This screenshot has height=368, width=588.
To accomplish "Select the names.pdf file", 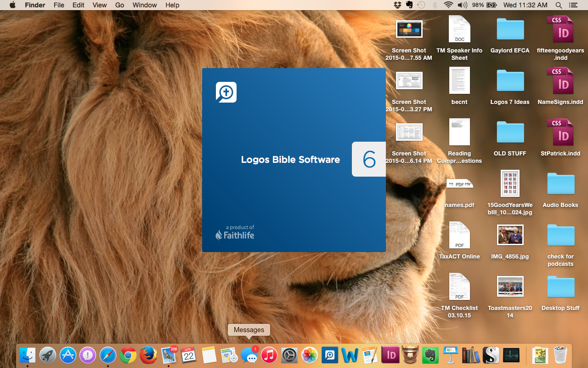I will pos(459,184).
